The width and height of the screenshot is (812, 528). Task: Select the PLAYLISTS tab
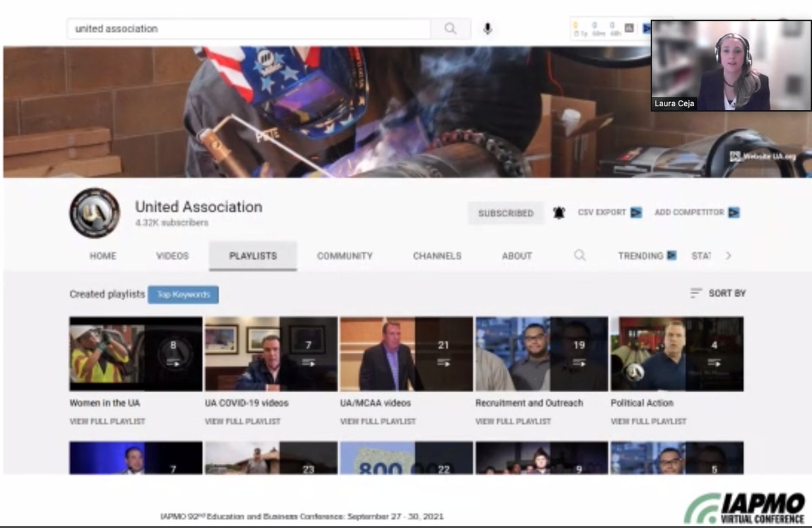tap(253, 256)
